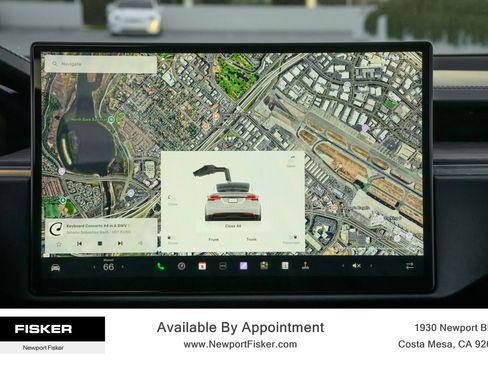Open the Calendar app in dock
Viewport: 488px width, 366px height.
pyautogui.click(x=202, y=266)
